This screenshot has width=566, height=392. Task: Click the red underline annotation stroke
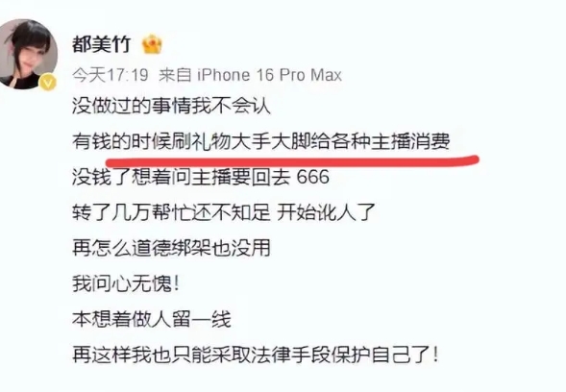click(x=292, y=160)
